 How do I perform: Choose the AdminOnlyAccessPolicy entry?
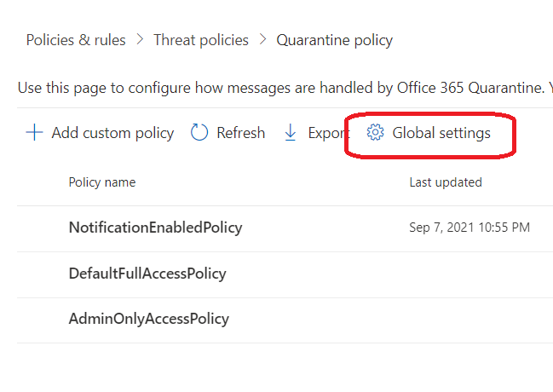(x=149, y=320)
